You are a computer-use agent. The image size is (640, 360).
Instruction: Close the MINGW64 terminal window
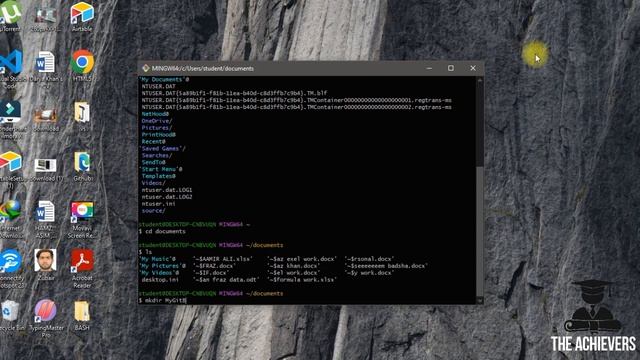pos(473,68)
